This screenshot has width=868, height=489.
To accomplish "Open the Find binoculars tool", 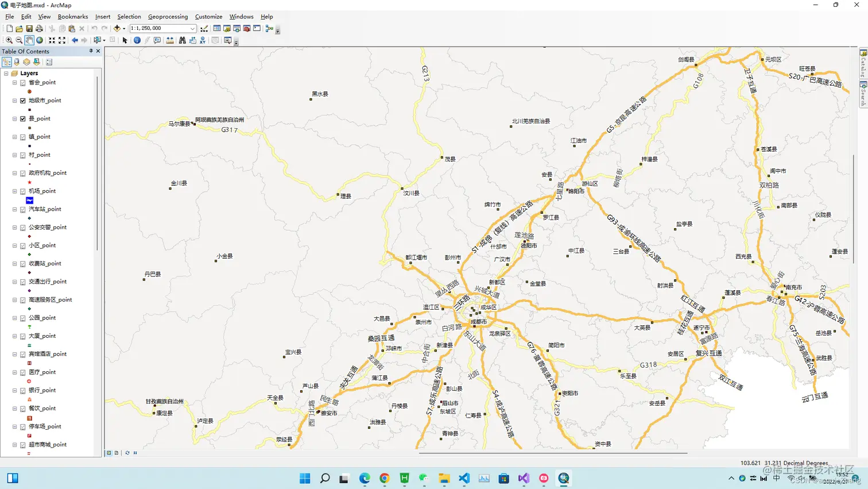I will coord(182,40).
